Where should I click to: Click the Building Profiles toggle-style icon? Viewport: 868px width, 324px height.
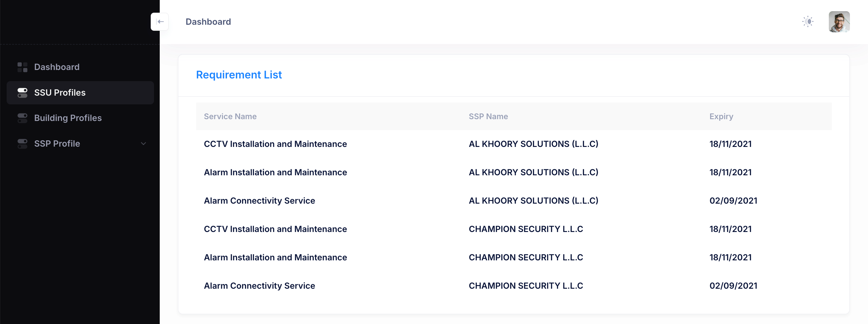coord(22,118)
